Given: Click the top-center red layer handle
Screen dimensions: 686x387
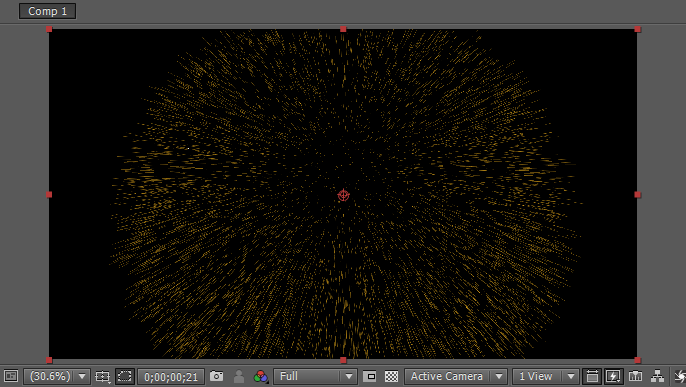Looking at the screenshot, I should click(343, 29).
